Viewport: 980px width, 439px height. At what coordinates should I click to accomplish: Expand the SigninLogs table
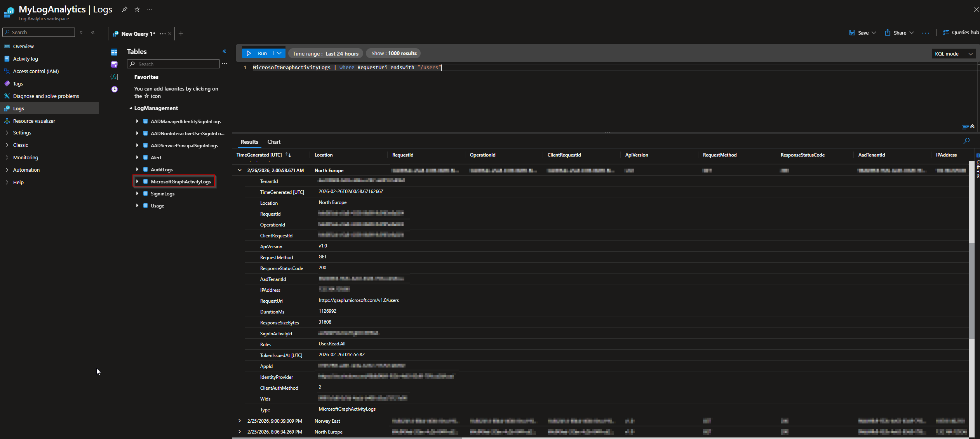(x=137, y=193)
